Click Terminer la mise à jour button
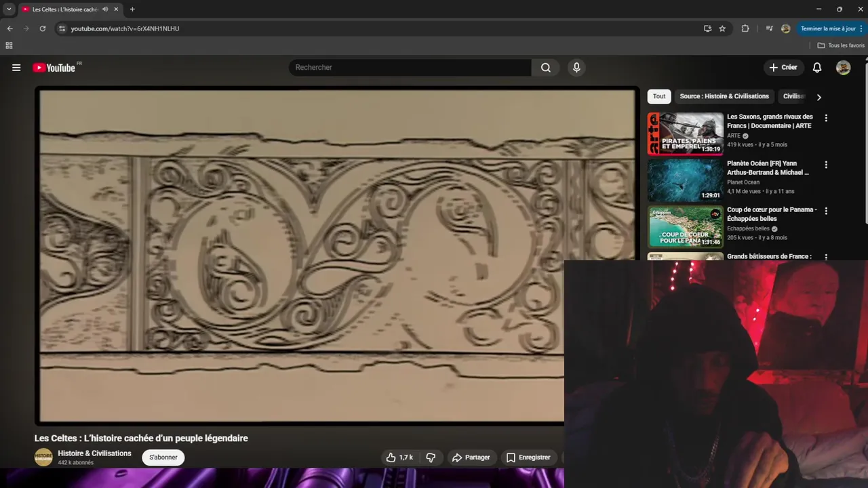The height and width of the screenshot is (488, 868). [828, 28]
